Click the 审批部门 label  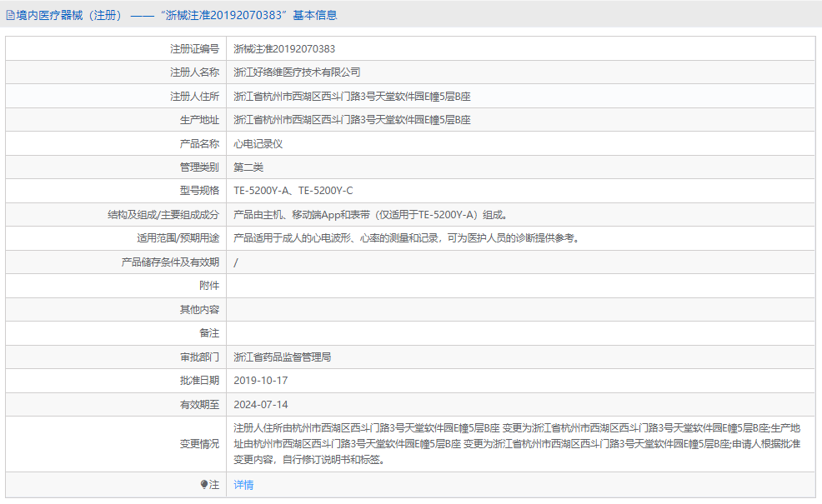point(199,357)
